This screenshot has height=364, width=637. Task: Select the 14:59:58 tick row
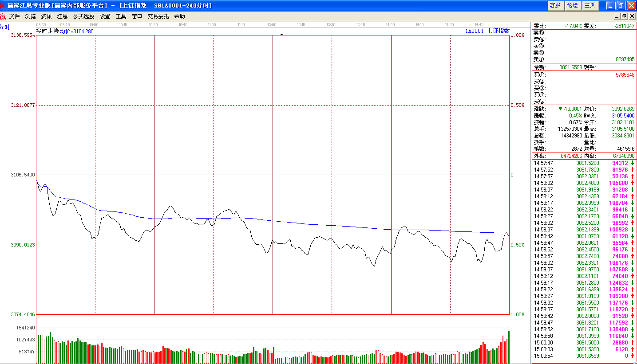click(584, 336)
